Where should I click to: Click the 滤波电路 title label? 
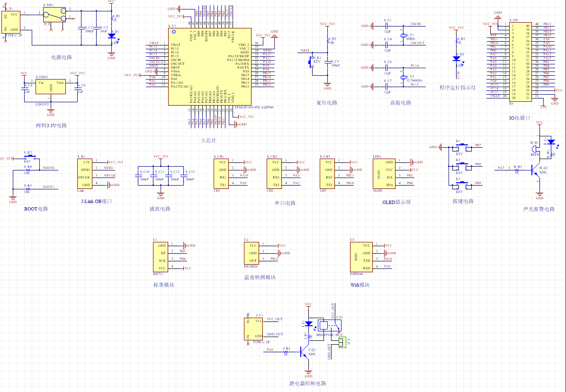point(160,209)
